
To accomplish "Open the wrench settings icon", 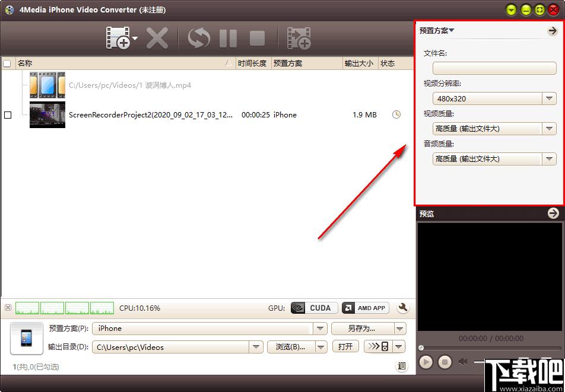I will coord(403,308).
